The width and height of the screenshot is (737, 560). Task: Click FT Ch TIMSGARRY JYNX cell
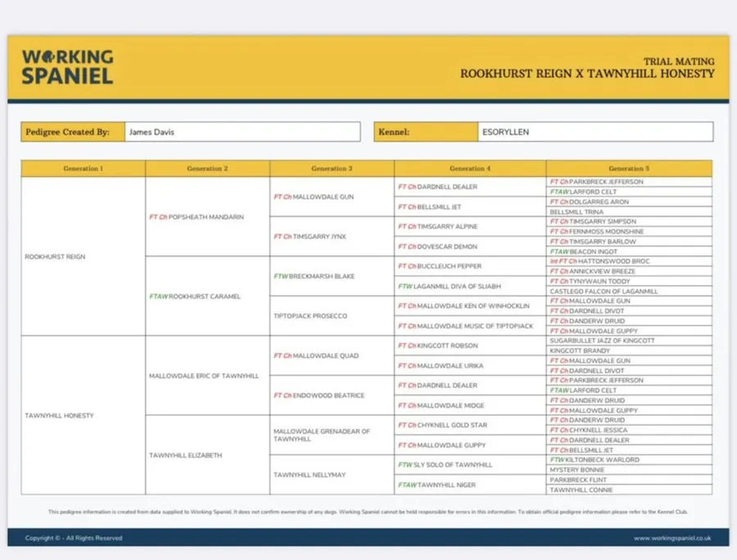[x=310, y=237]
